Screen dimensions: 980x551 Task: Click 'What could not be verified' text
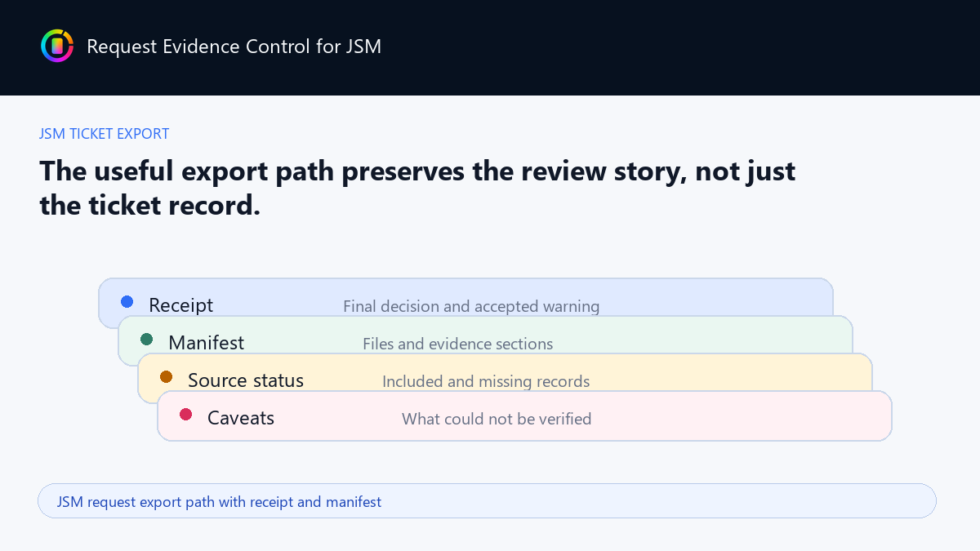pyautogui.click(x=497, y=420)
